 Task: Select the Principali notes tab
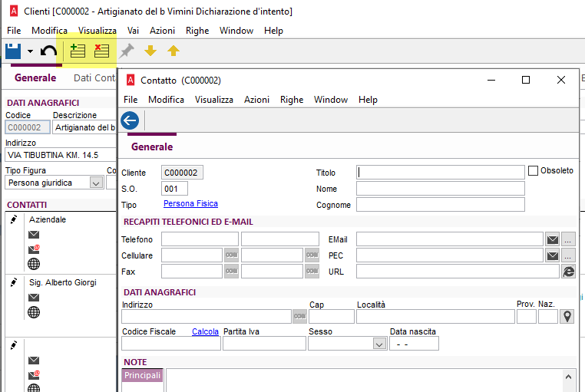pyautogui.click(x=142, y=375)
